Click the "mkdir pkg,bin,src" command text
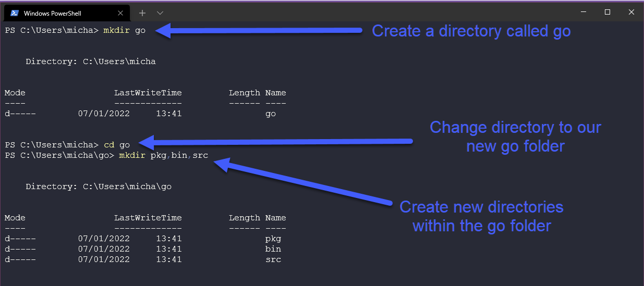The height and width of the screenshot is (286, 644). (x=163, y=155)
